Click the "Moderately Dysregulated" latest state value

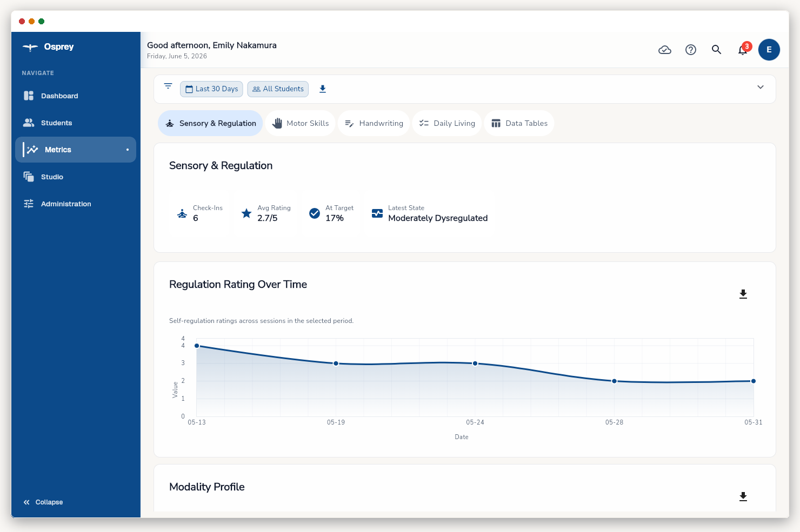click(x=438, y=218)
